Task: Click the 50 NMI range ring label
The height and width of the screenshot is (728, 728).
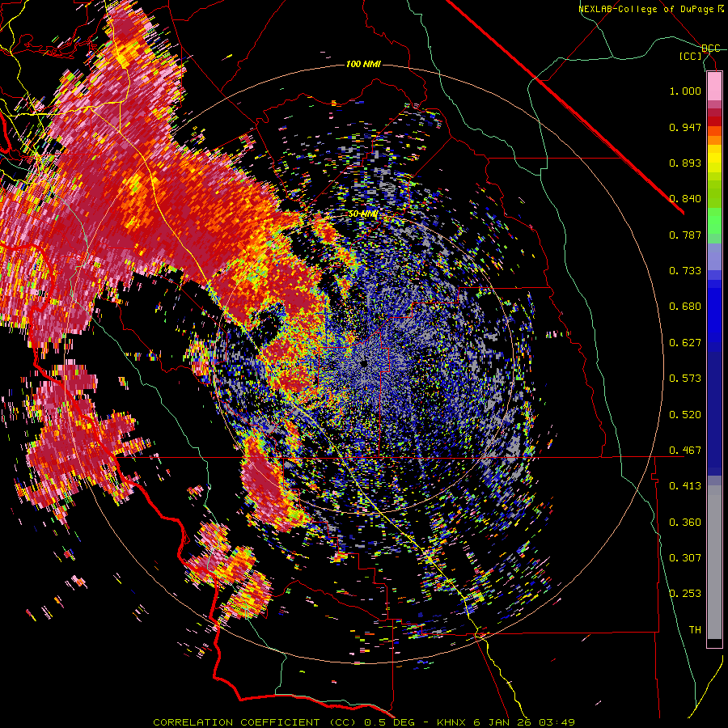Action: tap(362, 214)
